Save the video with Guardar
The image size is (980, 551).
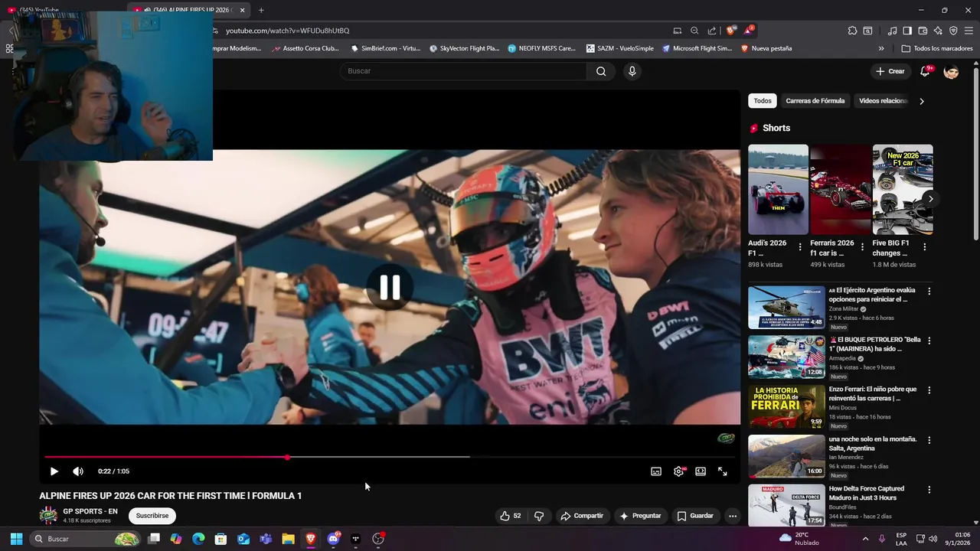point(695,516)
